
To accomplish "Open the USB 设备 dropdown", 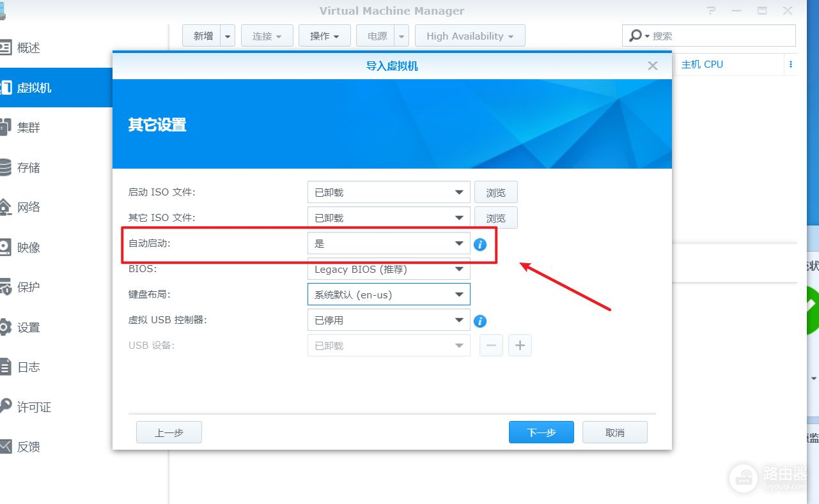I will 389,346.
